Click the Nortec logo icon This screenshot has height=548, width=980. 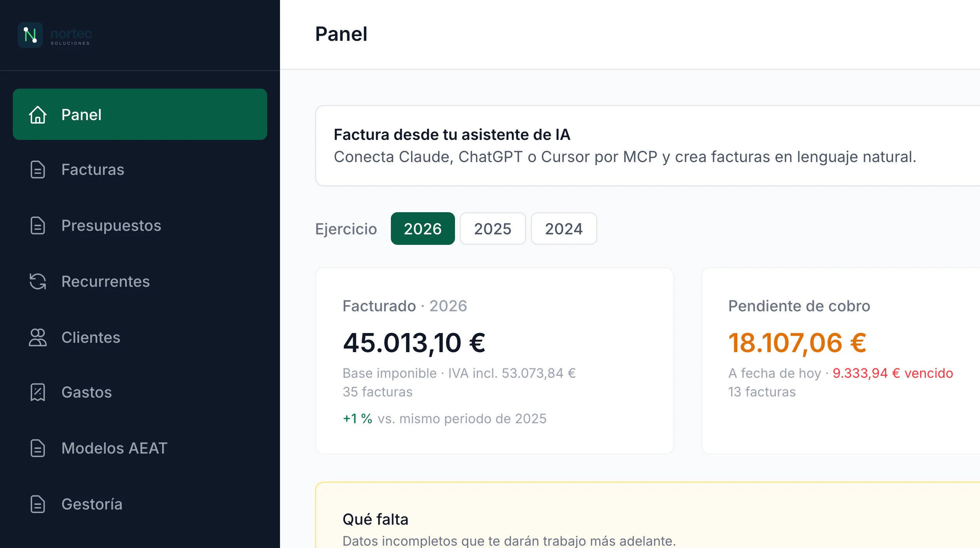click(30, 35)
